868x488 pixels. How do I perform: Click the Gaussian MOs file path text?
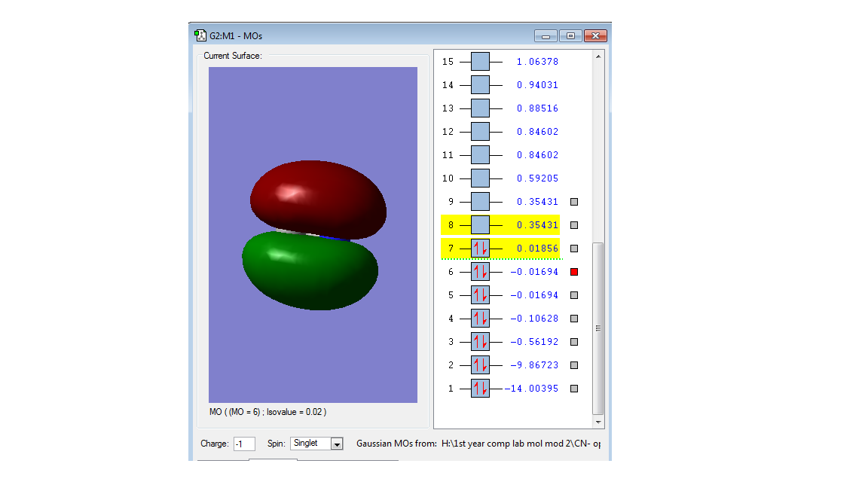coord(521,444)
